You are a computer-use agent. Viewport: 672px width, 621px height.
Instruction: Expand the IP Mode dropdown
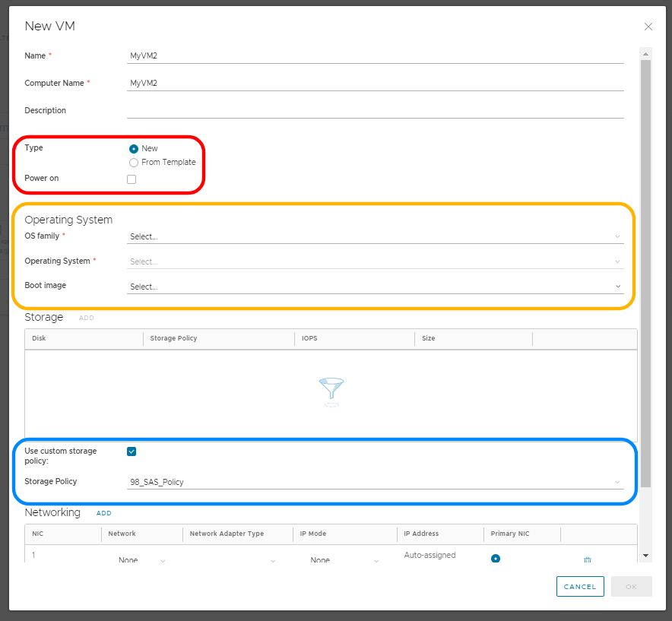click(344, 560)
